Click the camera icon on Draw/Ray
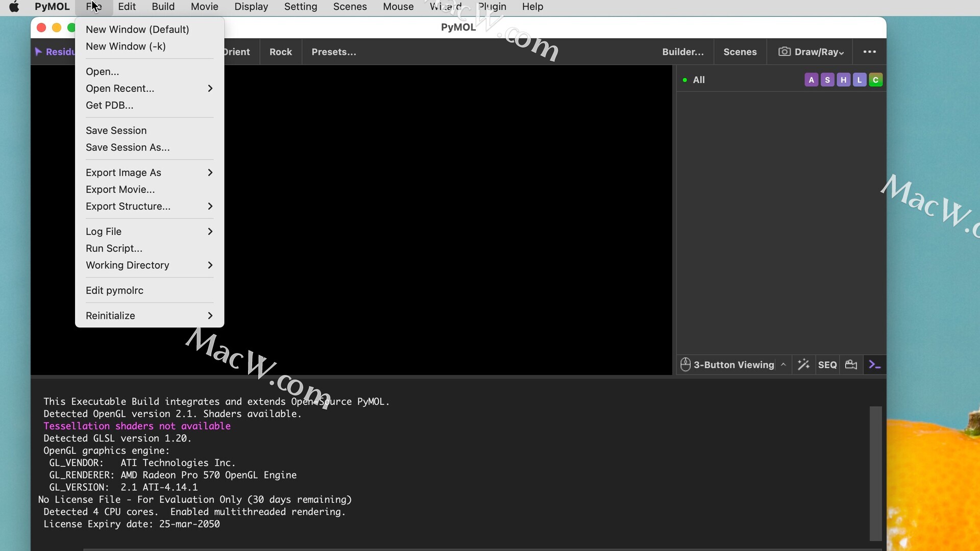Screen dimensions: 980x551 (x=785, y=52)
